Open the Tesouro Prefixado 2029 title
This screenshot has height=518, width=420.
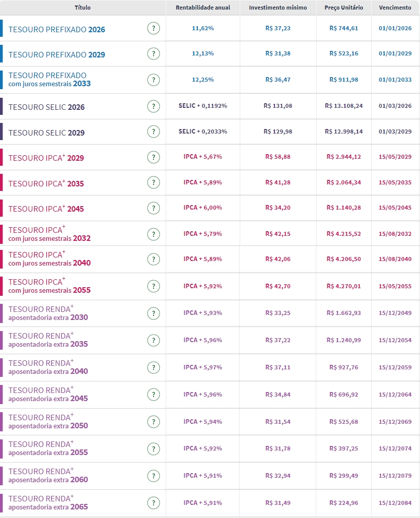tap(57, 54)
